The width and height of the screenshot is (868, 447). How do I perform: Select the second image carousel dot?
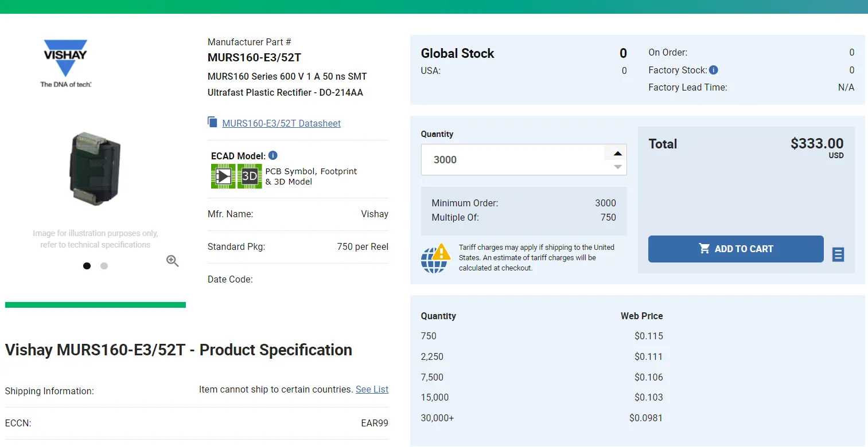[104, 266]
